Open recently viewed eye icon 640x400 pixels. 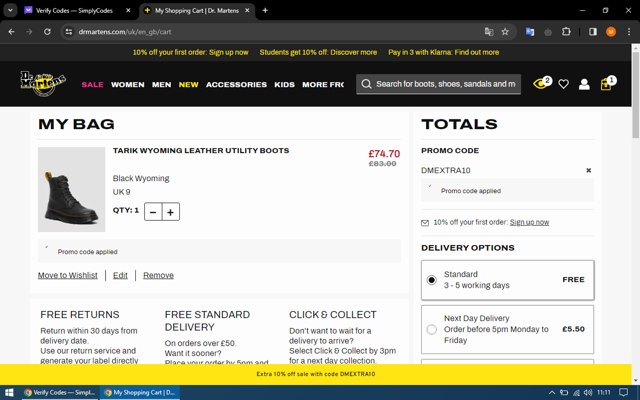542,83
